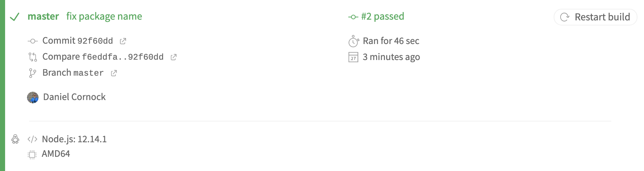This screenshot has height=171, width=644.
Task: Click the git branch icon
Action: [x=32, y=73]
